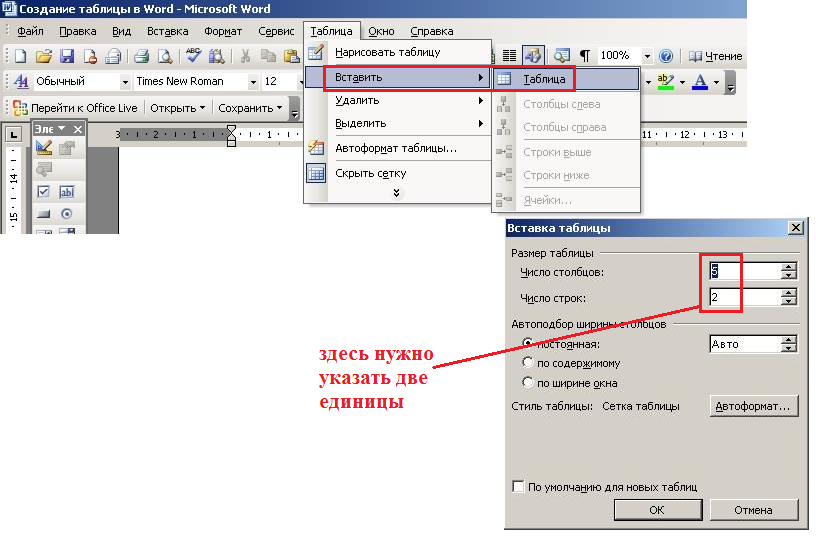Viewport: 816px width, 536px height.
Task: Click the Save floppy disk icon
Action: [x=67, y=56]
